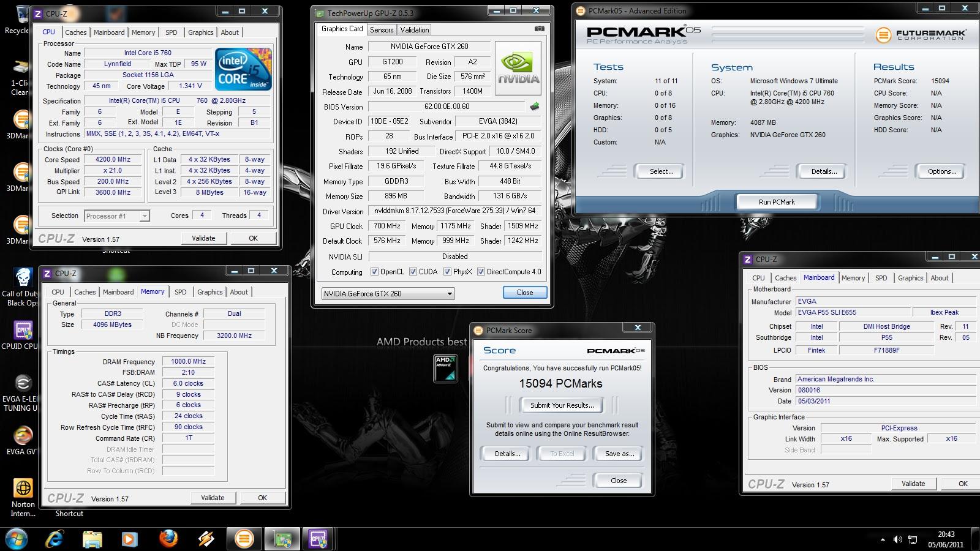
Task: Launch Firefox from the taskbar
Action: click(168, 539)
